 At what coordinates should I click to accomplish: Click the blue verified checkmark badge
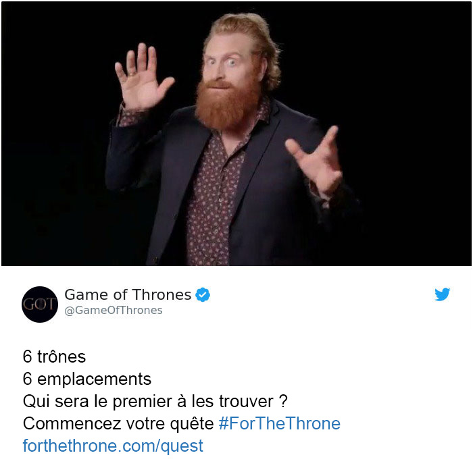pyautogui.click(x=203, y=294)
